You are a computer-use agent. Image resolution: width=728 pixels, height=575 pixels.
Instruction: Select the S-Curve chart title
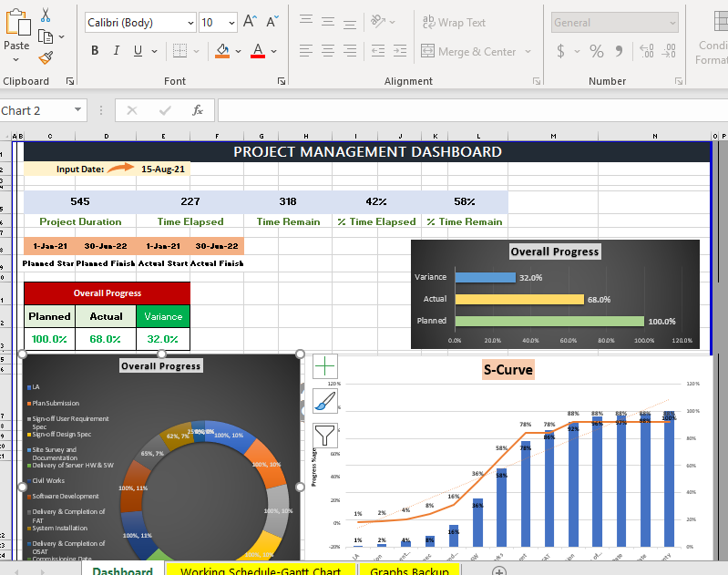[x=508, y=370]
